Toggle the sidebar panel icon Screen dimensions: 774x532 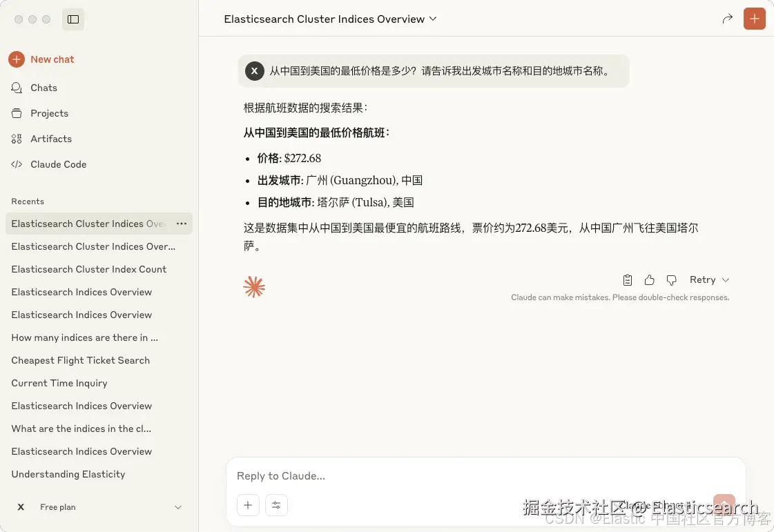[x=73, y=19]
